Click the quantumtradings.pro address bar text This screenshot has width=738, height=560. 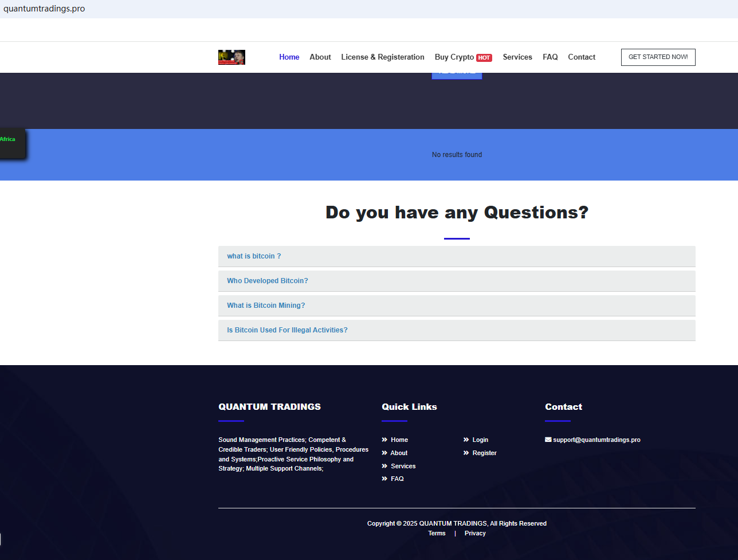pos(44,9)
